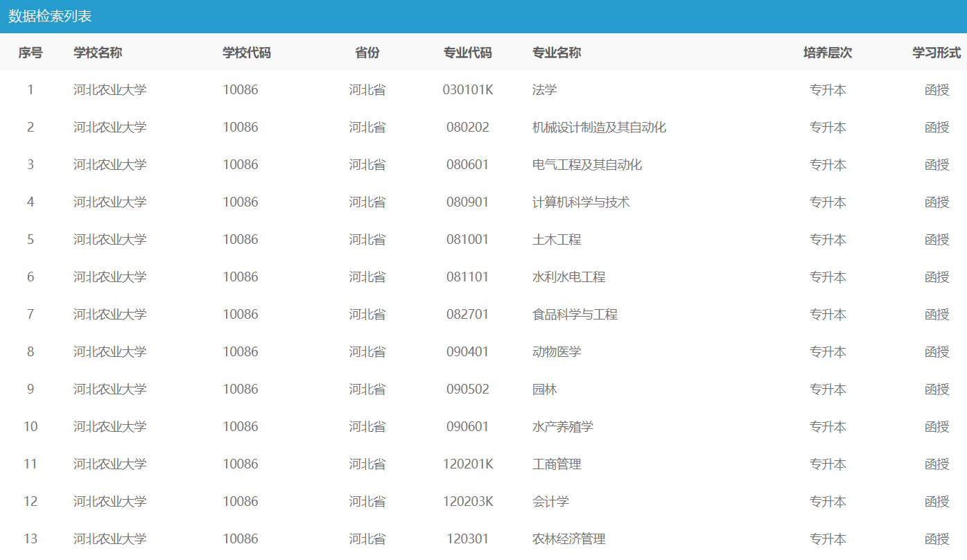Click sequence number 1
The width and height of the screenshot is (967, 560).
click(x=31, y=90)
